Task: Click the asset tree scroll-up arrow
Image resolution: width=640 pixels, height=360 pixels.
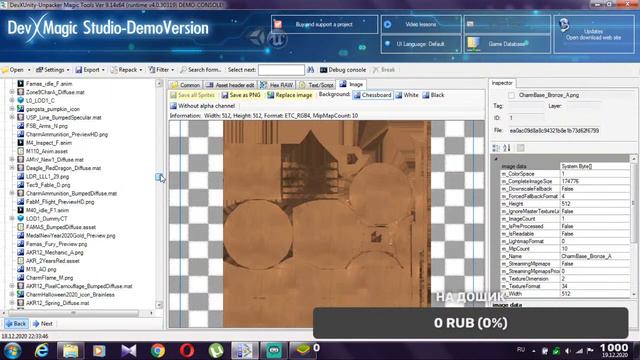Action: tap(159, 84)
